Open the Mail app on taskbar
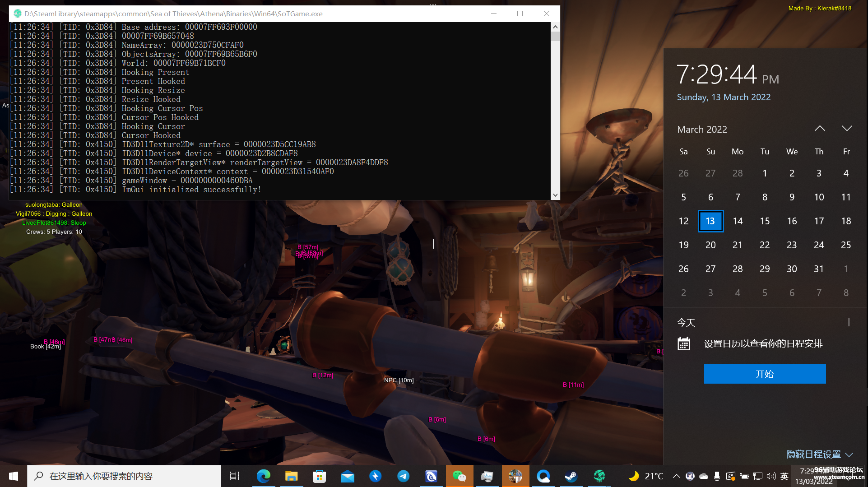The image size is (868, 487). (347, 476)
